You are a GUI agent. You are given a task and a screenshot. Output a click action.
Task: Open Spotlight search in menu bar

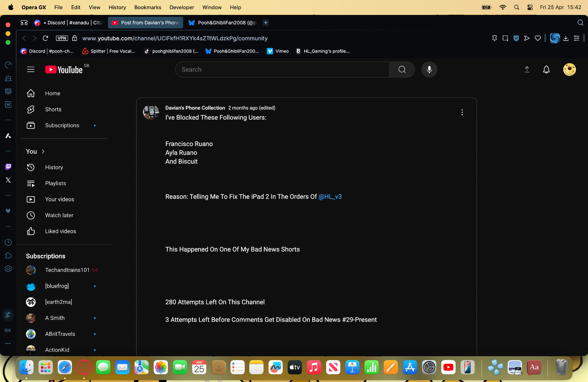click(x=517, y=7)
